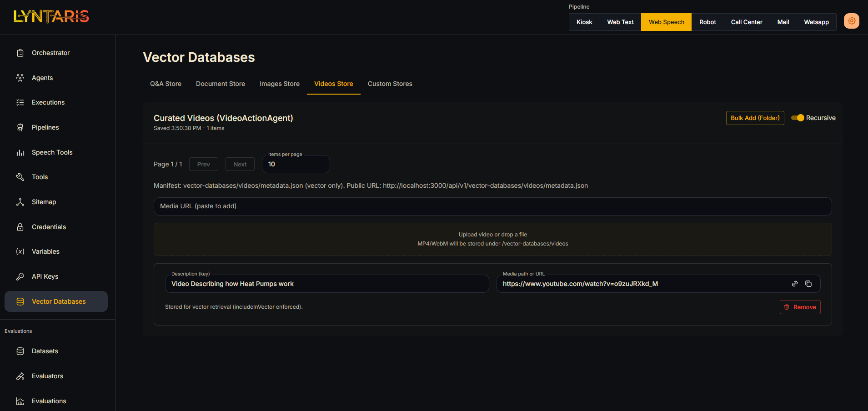Open the Items per page selector

coord(296,164)
